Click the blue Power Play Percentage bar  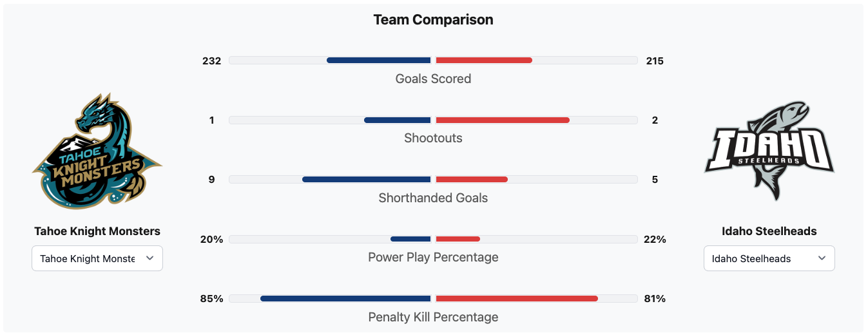[x=410, y=239]
